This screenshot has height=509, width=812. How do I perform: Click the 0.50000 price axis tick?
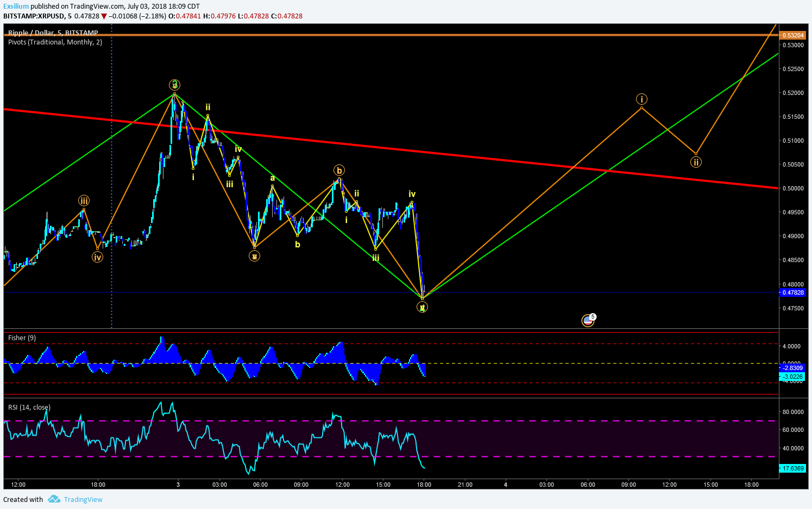click(793, 188)
